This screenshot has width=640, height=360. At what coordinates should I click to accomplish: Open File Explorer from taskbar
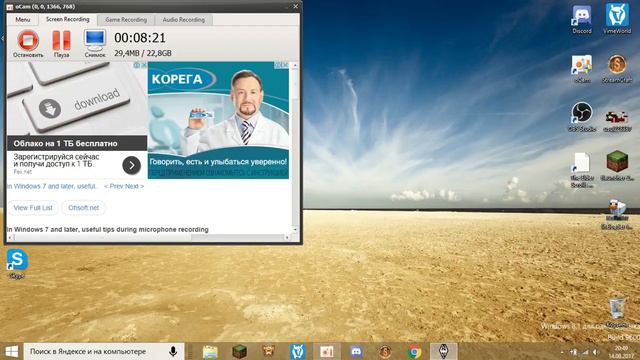point(210,351)
